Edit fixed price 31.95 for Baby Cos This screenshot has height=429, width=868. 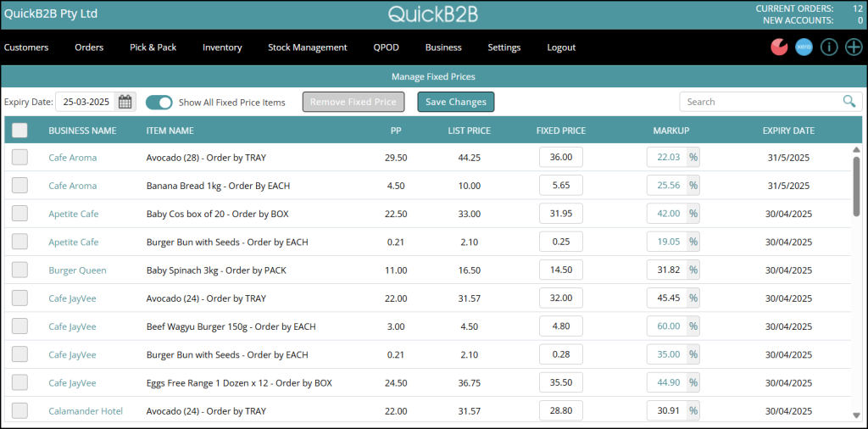pyautogui.click(x=561, y=214)
